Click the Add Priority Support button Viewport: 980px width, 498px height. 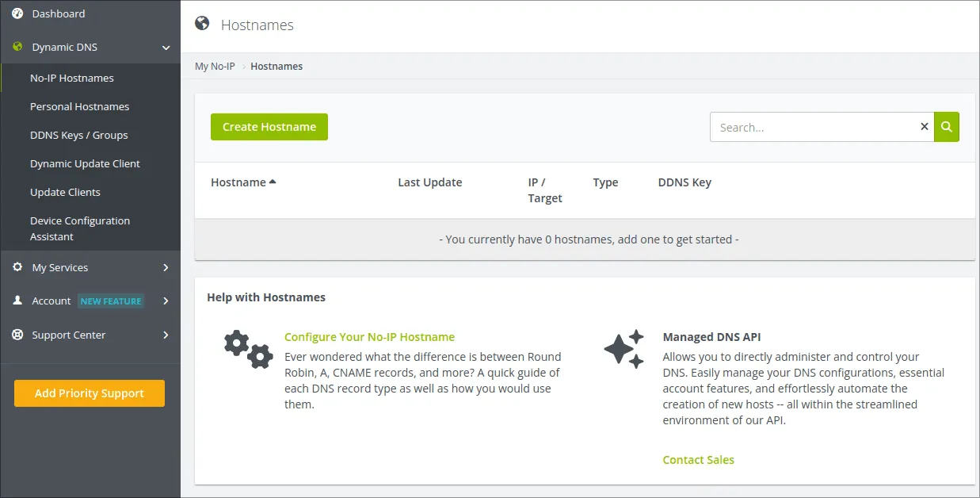point(90,393)
